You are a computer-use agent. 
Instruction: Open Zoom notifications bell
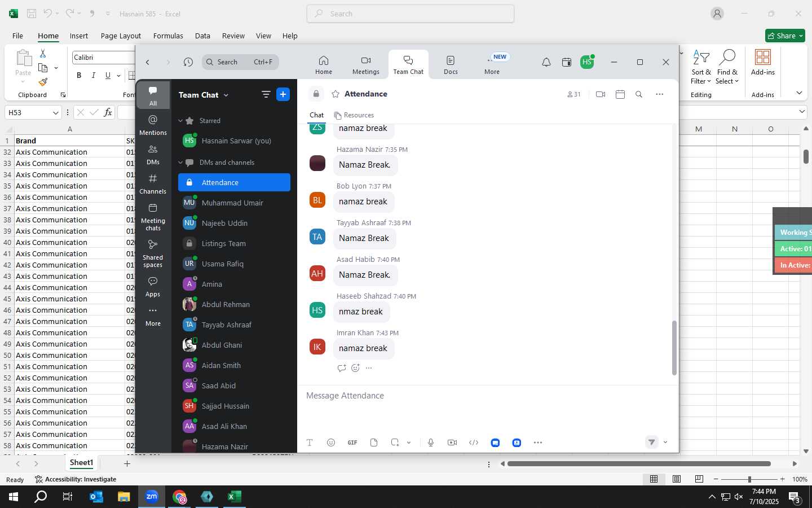[546, 62]
